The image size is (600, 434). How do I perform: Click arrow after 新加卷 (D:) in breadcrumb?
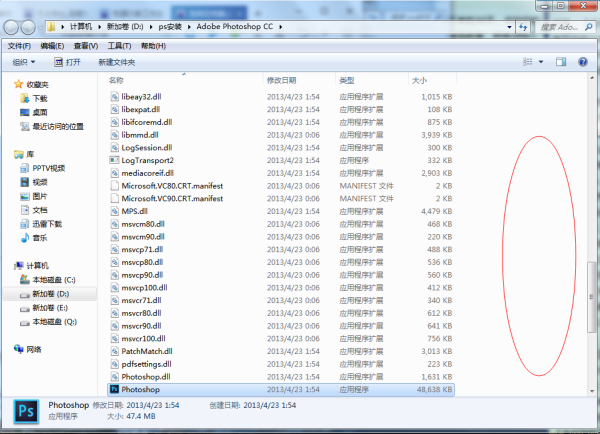(151, 27)
